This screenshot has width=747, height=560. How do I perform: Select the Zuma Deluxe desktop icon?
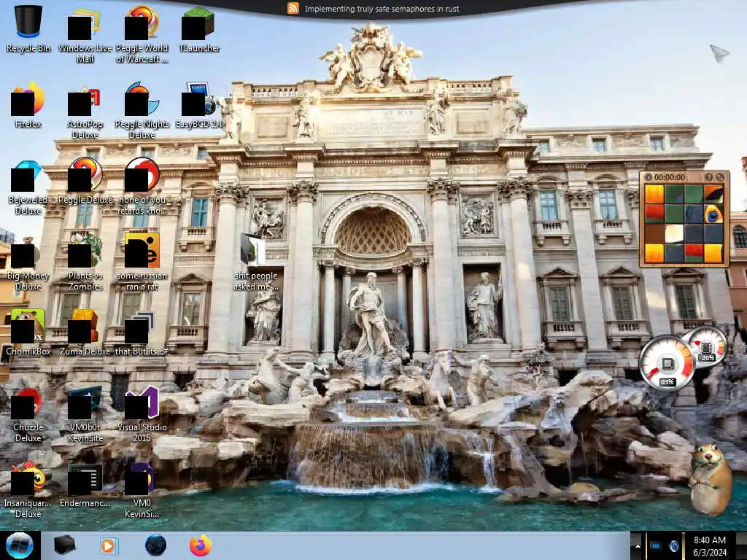85,332
